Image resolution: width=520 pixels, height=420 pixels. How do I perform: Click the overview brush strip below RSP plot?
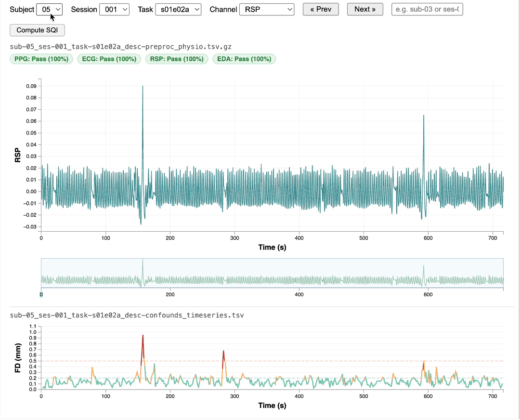tap(272, 274)
